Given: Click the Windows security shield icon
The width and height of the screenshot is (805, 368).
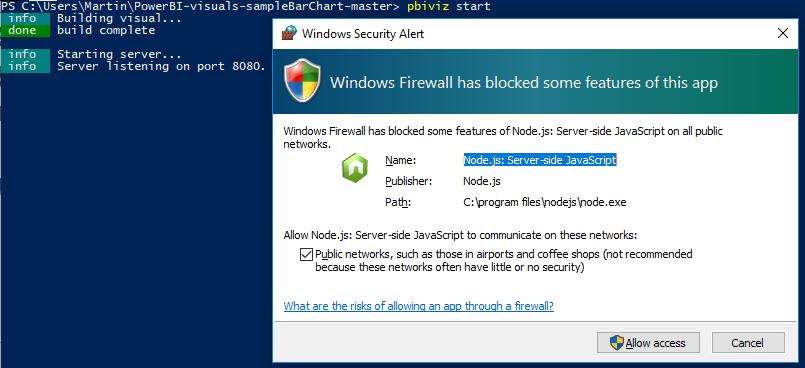Looking at the screenshot, I should (302, 81).
